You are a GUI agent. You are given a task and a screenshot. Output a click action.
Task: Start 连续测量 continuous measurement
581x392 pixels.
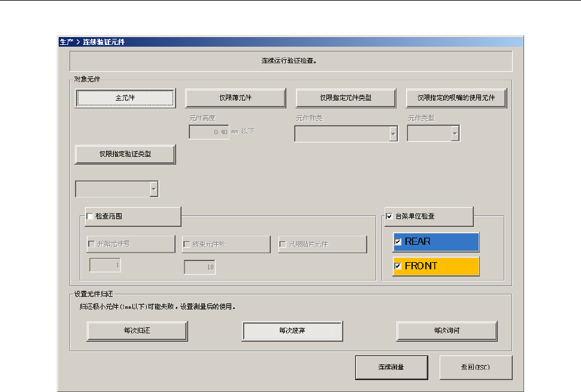click(x=391, y=367)
